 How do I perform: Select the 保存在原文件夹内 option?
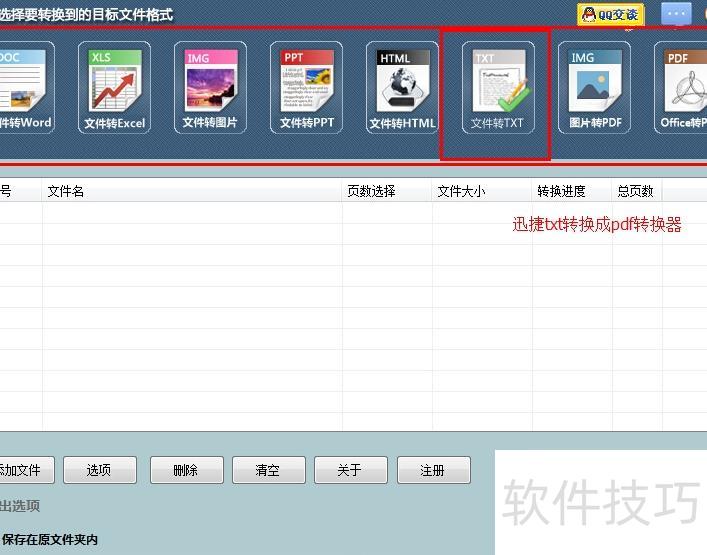(50, 540)
